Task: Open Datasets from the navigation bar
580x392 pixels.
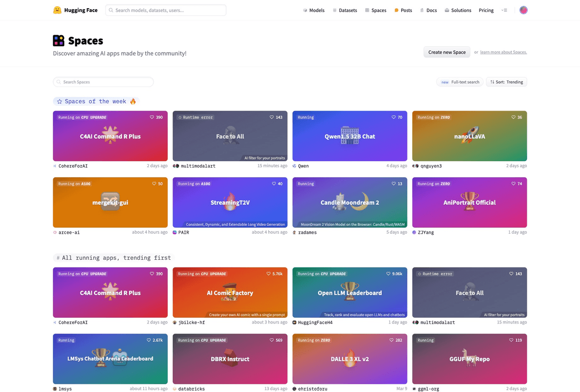Action: coord(345,10)
